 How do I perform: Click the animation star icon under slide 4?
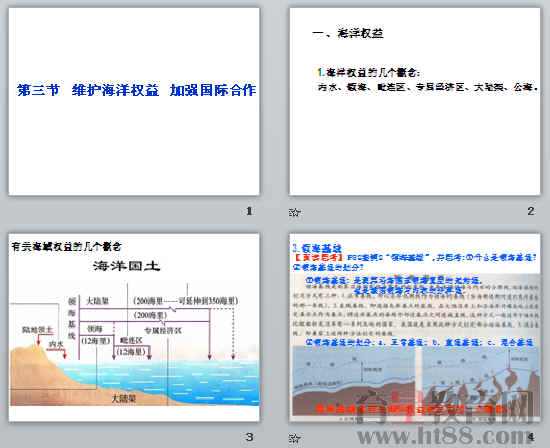295,437
